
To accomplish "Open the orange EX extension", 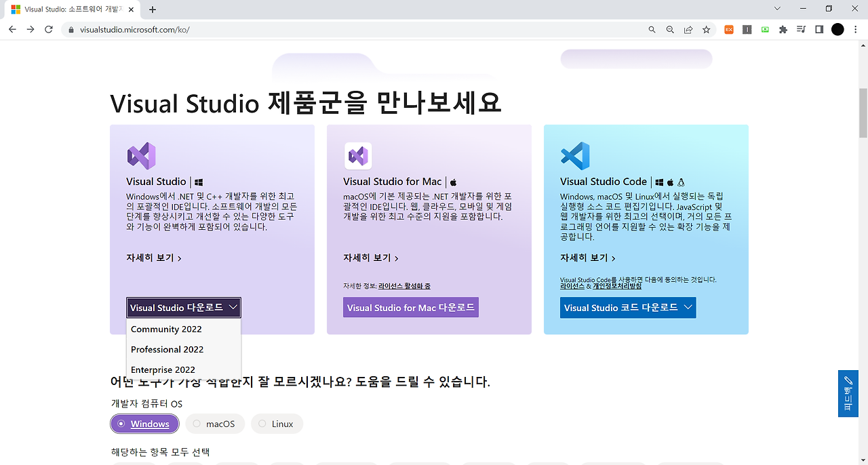I will coord(729,30).
